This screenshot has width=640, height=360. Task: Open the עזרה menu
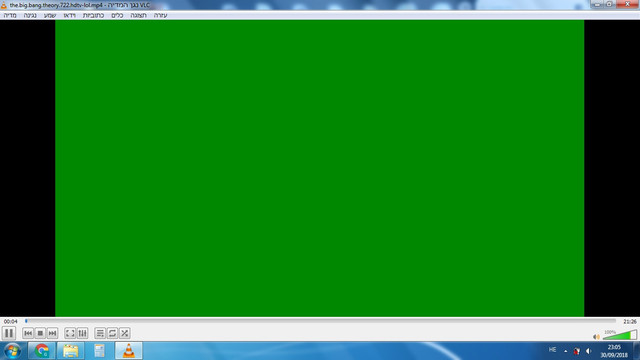[160, 16]
